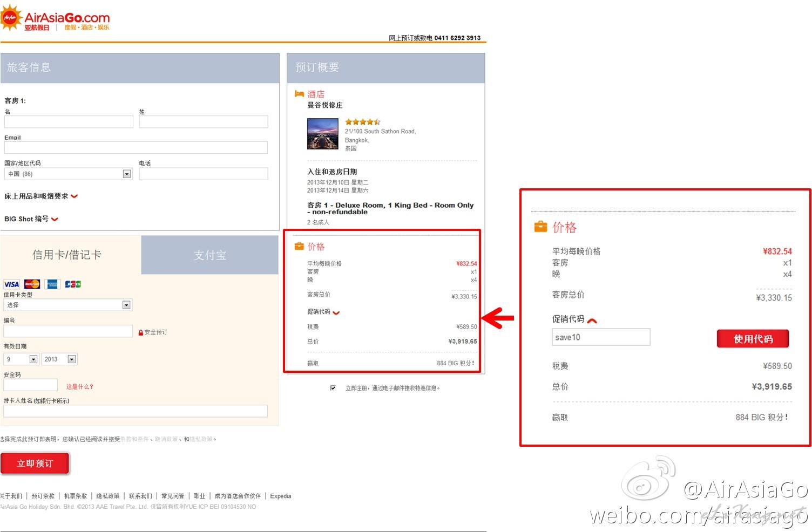Screen dimensions: 812x532
Task: Expand the BIG Shot 编号 section
Action: pyautogui.click(x=31, y=219)
